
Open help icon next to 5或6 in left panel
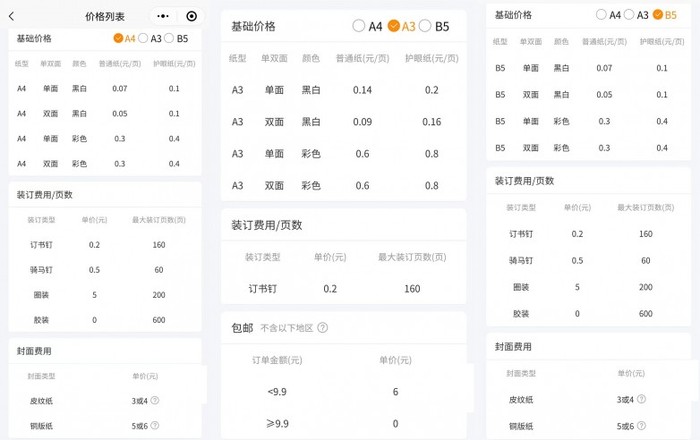click(x=155, y=425)
